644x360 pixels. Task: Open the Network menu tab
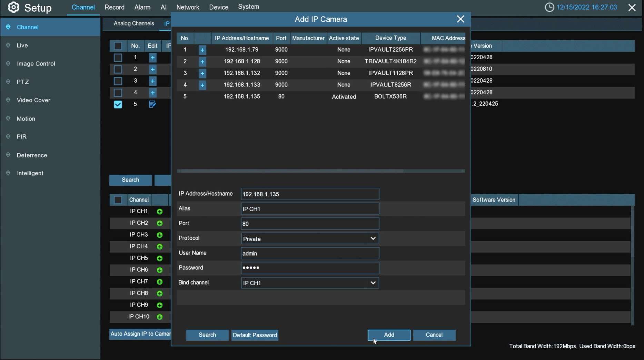188,7
